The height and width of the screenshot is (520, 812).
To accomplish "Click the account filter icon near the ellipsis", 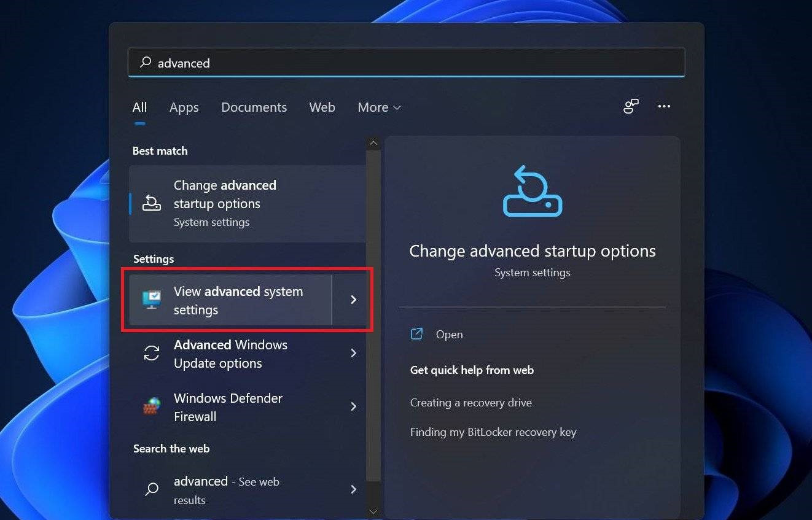I will coord(631,106).
